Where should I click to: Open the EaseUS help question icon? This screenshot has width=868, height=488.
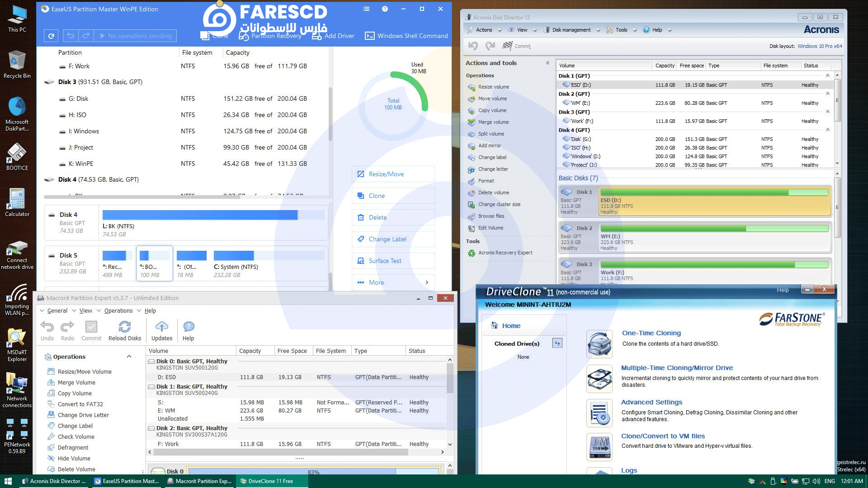click(x=385, y=9)
